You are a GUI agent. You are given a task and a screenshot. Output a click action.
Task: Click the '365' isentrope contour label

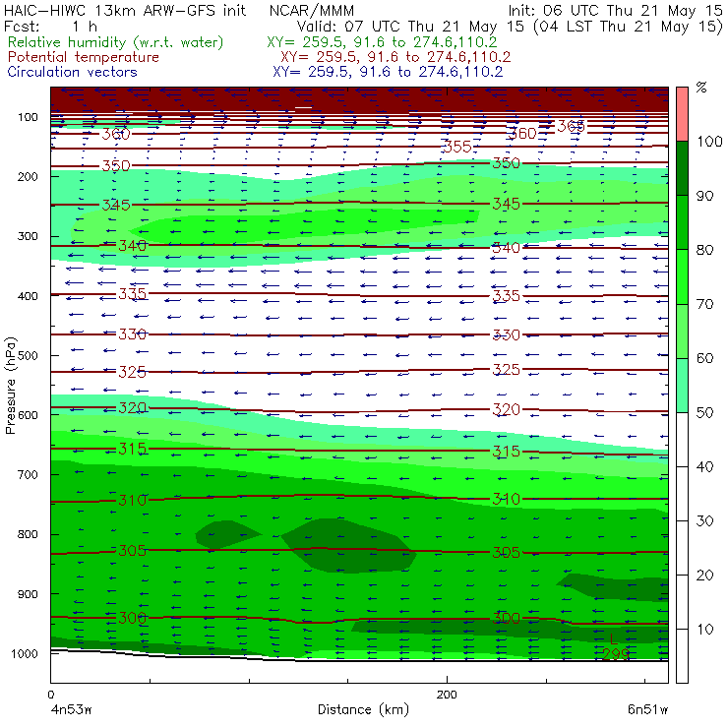(x=571, y=126)
